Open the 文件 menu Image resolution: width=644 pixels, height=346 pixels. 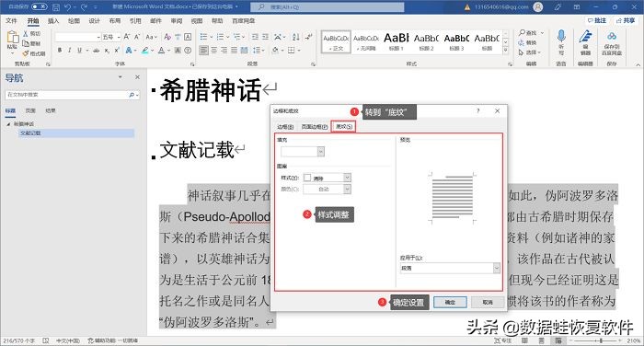[x=11, y=20]
